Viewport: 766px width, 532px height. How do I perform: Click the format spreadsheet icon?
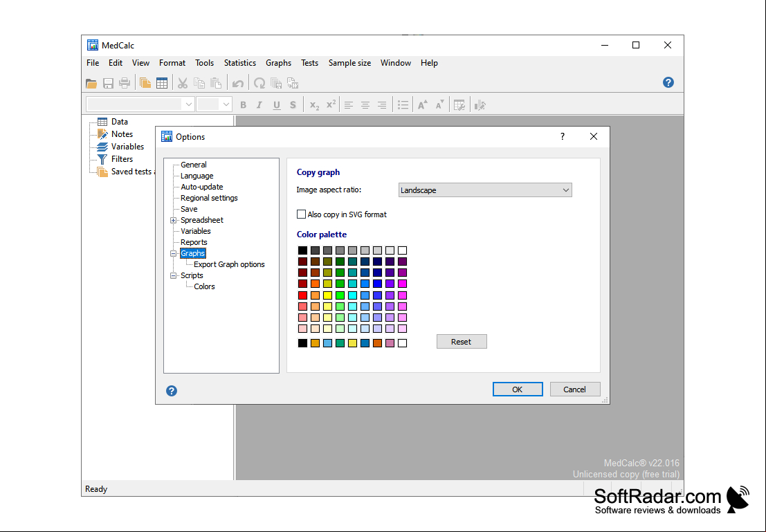click(459, 105)
